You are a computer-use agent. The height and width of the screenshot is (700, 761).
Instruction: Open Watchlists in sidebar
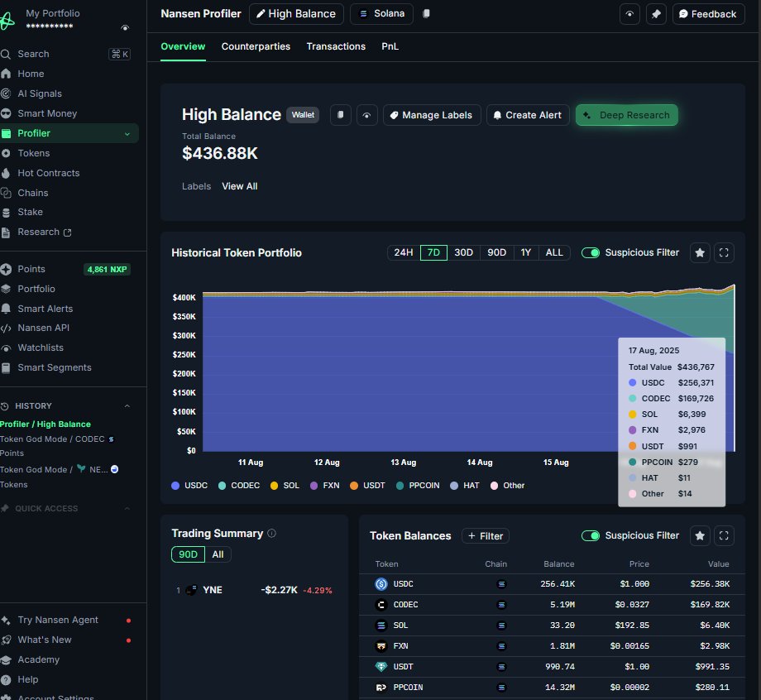click(41, 348)
